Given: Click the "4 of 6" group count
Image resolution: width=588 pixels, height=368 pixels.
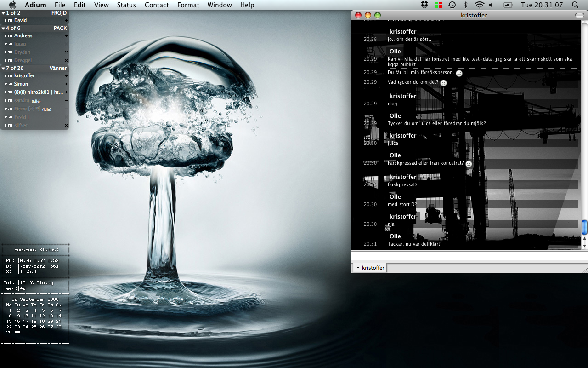Looking at the screenshot, I should [13, 29].
